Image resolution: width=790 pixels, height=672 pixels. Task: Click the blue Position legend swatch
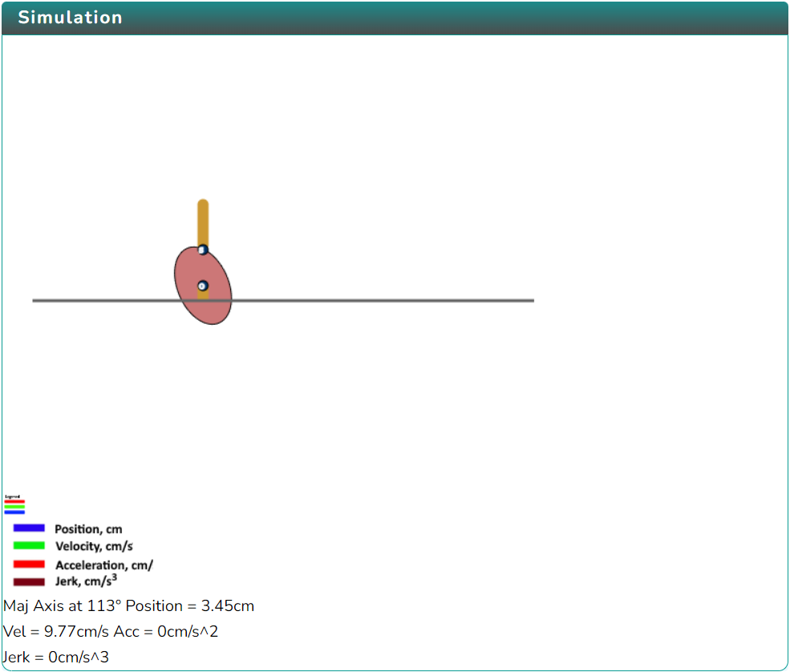click(x=29, y=528)
